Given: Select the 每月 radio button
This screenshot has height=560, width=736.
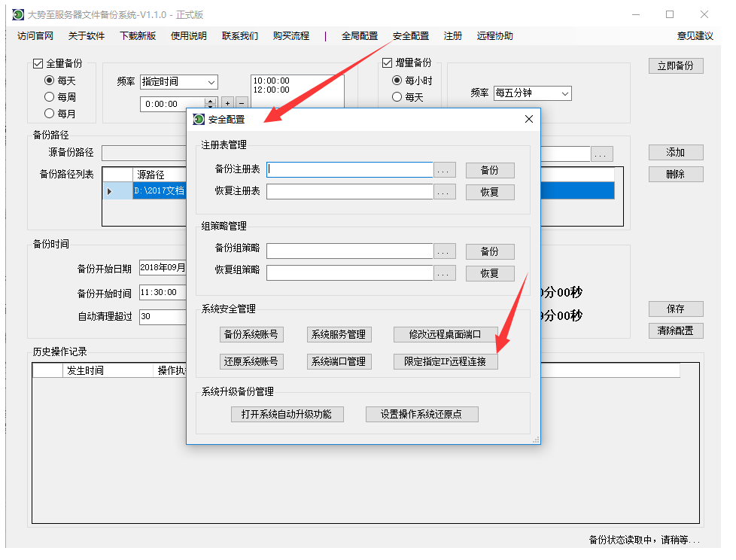Looking at the screenshot, I should coord(50,114).
